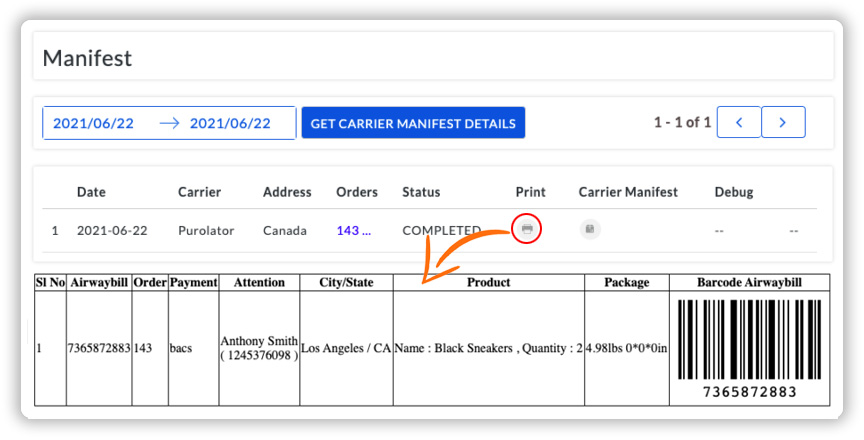
Task: Click the Carrier Manifest column header
Action: 628,192
